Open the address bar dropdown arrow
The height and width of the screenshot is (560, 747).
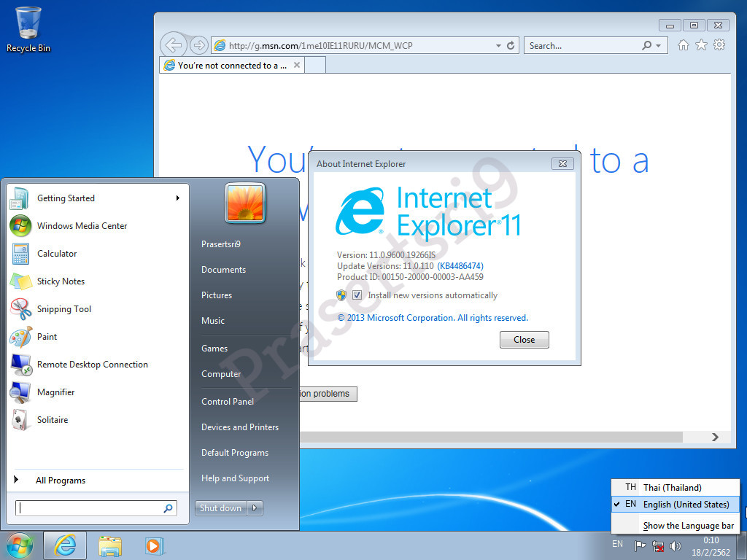point(498,46)
